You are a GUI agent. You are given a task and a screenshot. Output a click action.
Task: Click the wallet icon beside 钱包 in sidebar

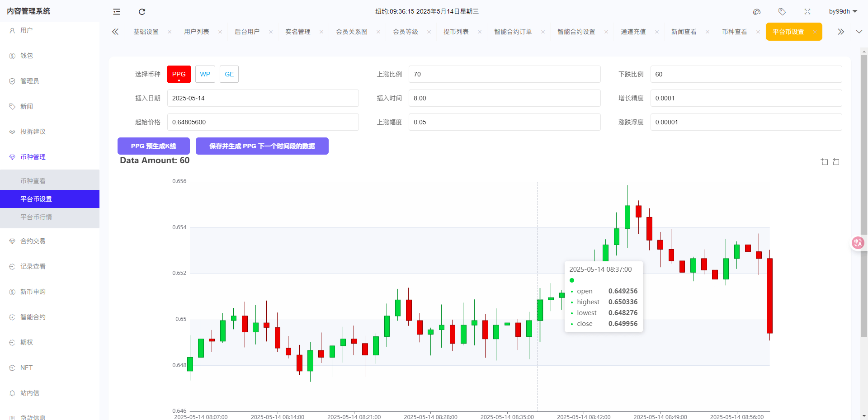click(11, 56)
